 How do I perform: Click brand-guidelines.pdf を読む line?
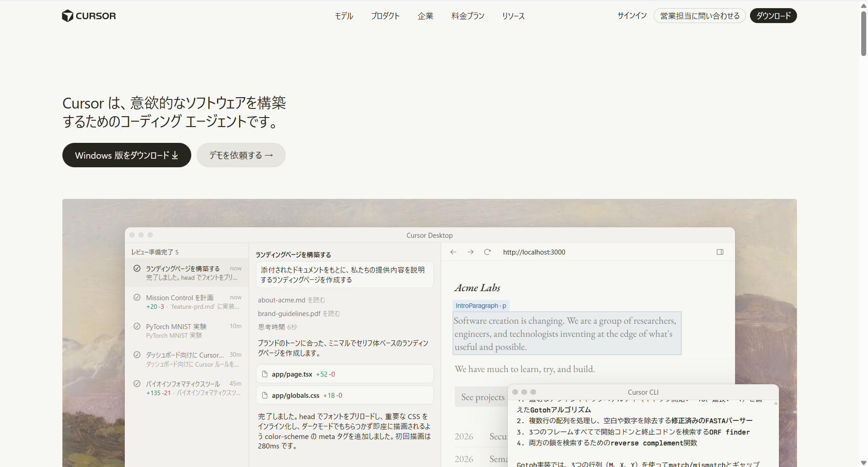pos(299,313)
